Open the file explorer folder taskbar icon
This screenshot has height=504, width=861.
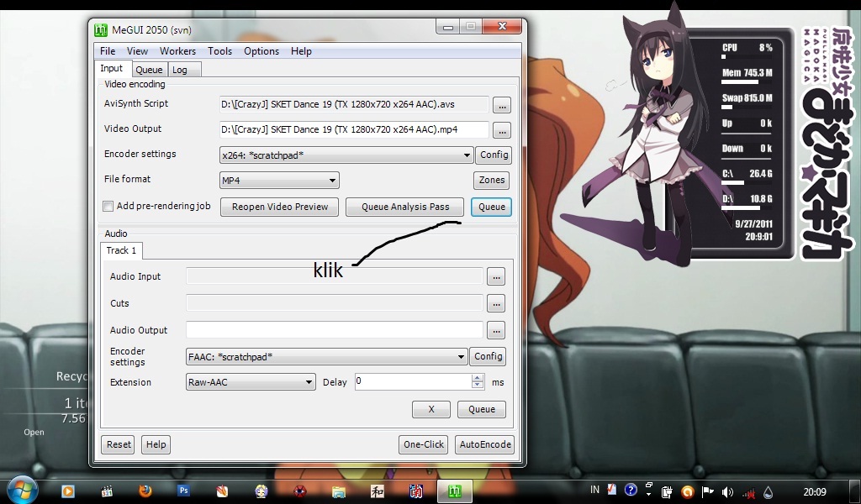tap(338, 491)
